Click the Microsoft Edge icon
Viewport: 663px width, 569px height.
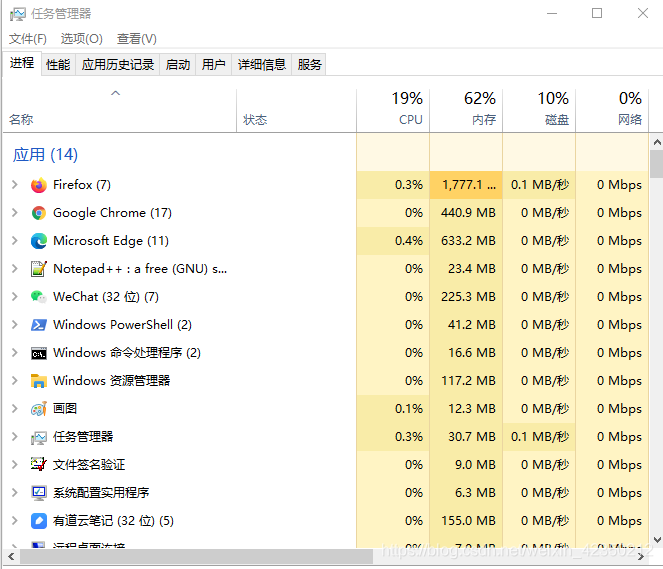pyautogui.click(x=38, y=241)
